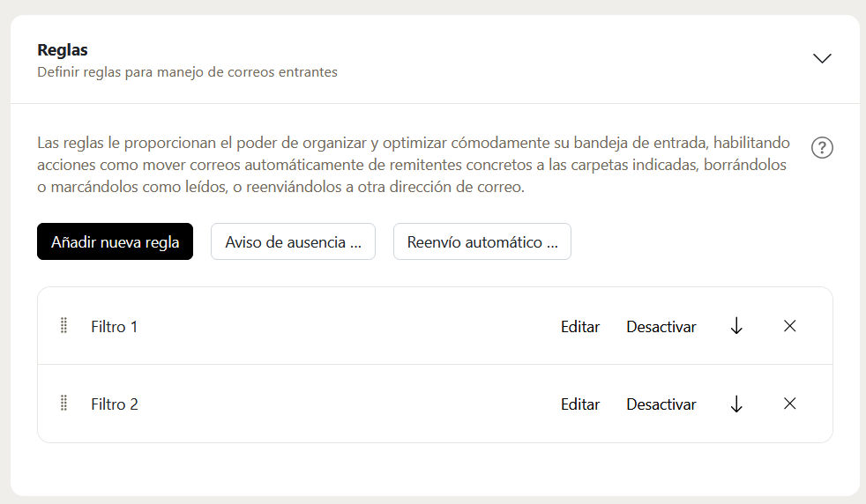866x504 pixels.
Task: Select the Filtro 1 rule name
Action: coord(115,326)
